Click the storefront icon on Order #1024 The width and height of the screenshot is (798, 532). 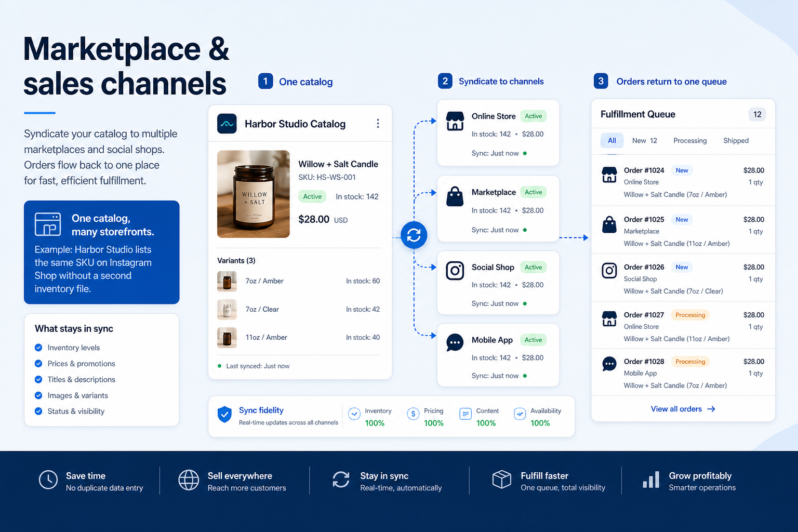(609, 175)
